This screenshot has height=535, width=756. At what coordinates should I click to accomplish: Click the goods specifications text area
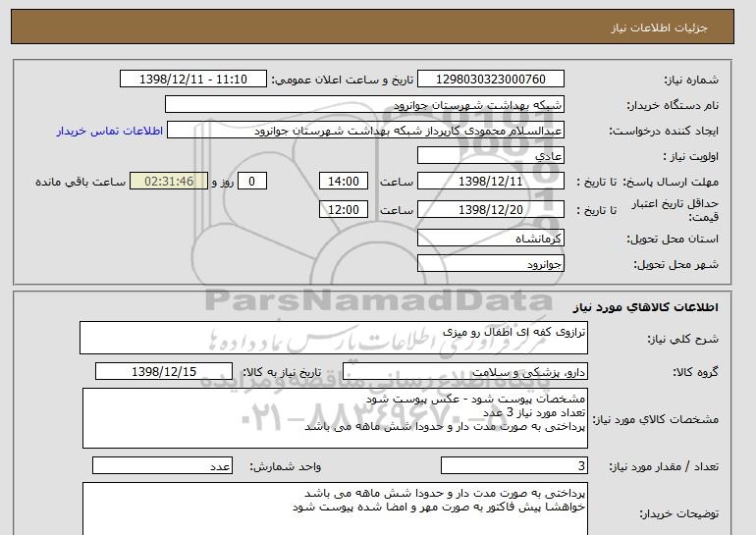(x=335, y=418)
